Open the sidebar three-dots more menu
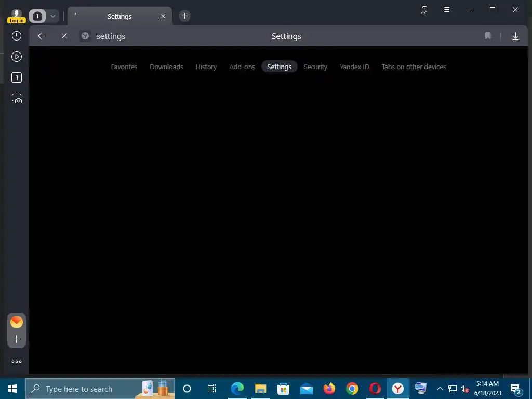This screenshot has height=399, width=532. 16,362
